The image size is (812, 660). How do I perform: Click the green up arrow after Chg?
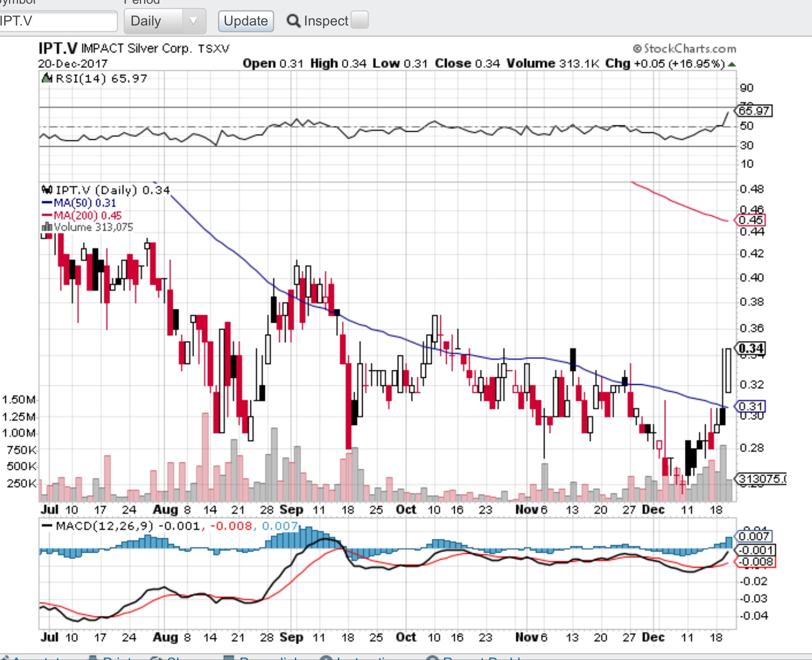[732, 64]
